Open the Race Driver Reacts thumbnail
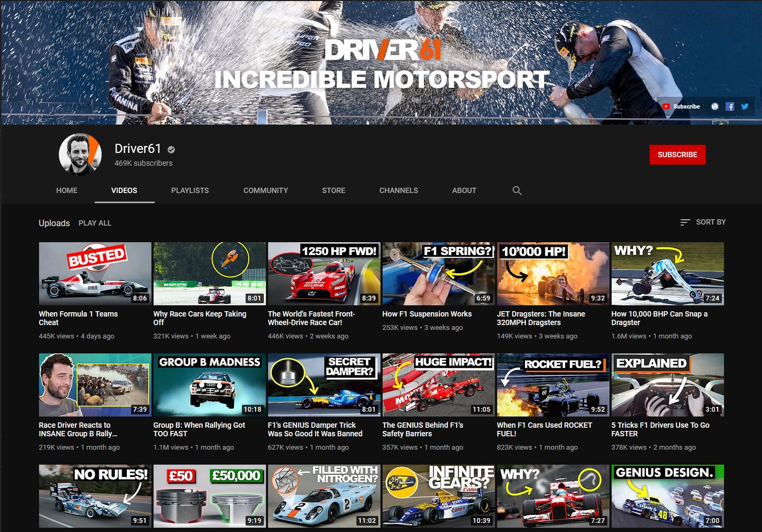This screenshot has height=532, width=762. coord(95,385)
